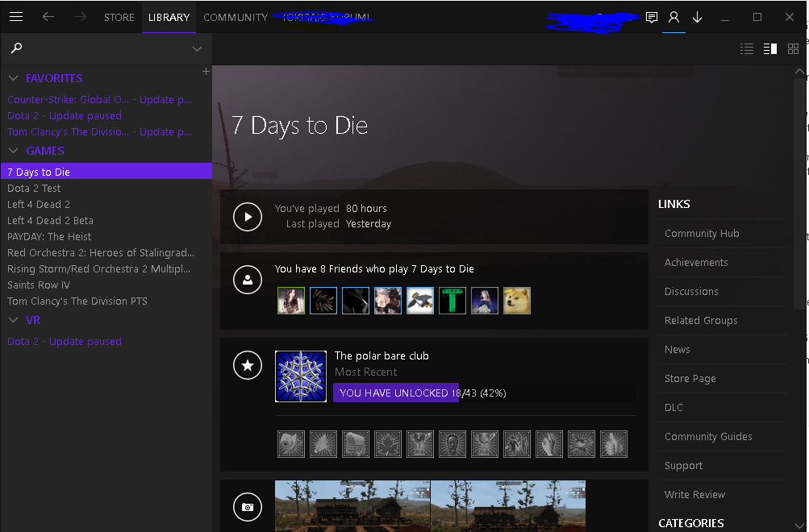Select the maple leaf locked achievement icon

point(388,444)
